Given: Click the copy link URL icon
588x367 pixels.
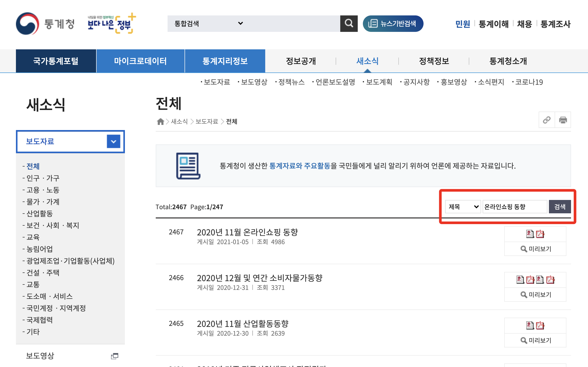Looking at the screenshot, I should (x=547, y=120).
